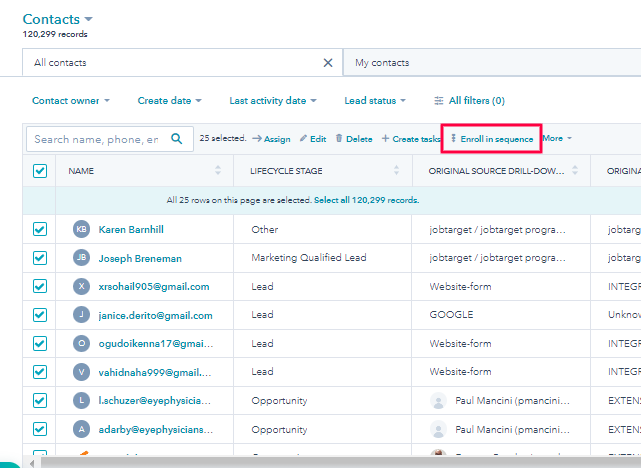Open the l.schuzer@eyephysicia... contact
Screen dimensions: 641x468
(155, 401)
